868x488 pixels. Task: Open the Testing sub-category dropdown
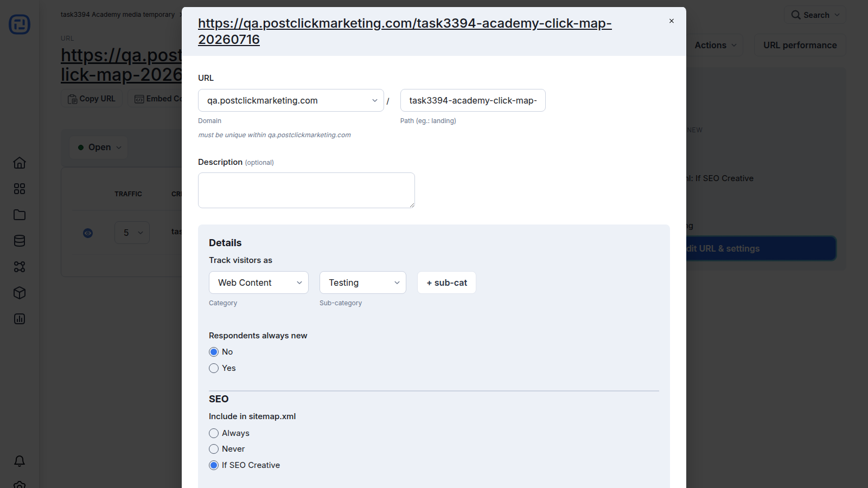coord(363,282)
